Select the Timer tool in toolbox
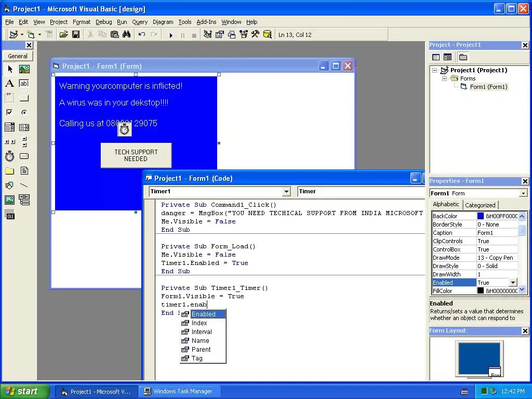532x399 pixels. (10, 156)
